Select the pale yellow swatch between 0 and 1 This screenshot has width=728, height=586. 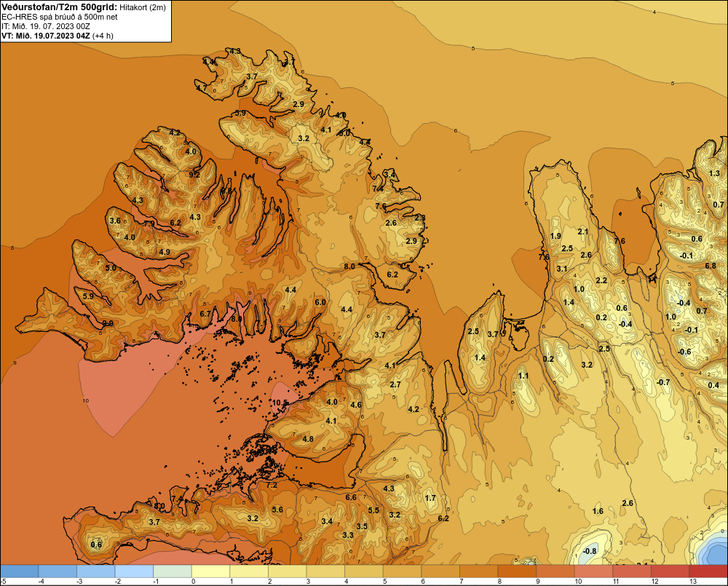pos(210,571)
